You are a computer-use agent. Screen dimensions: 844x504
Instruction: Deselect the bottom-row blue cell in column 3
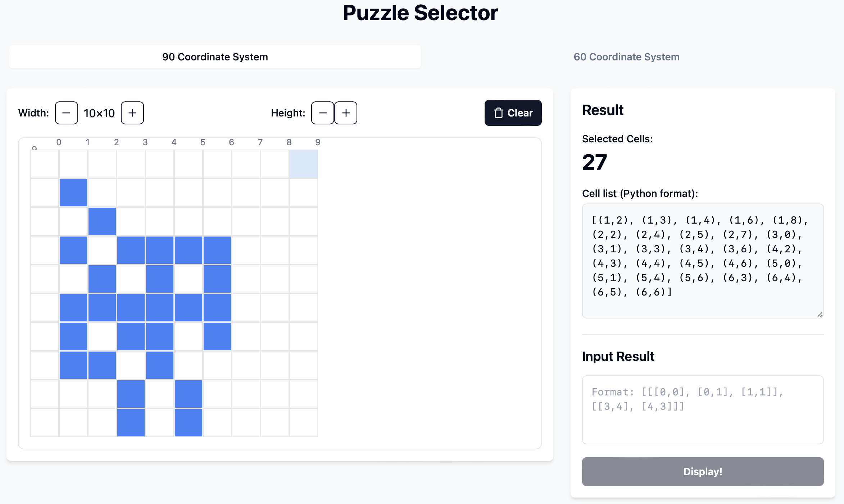point(131,423)
